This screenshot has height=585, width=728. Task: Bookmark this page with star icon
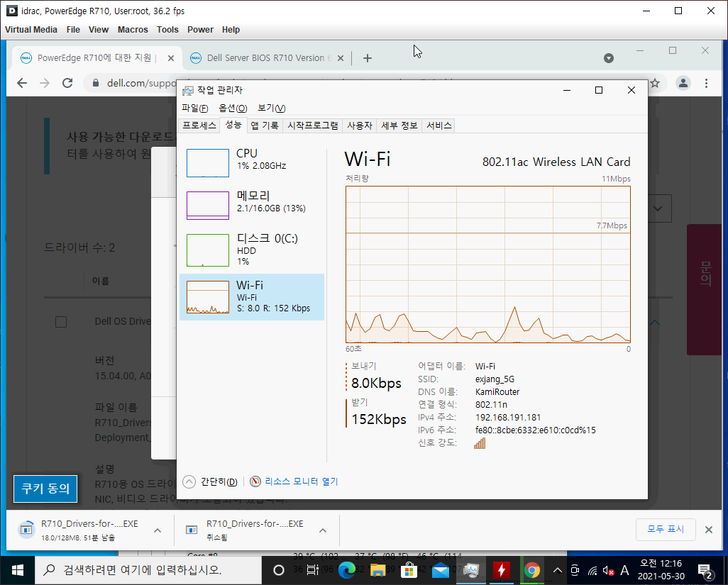[655, 83]
